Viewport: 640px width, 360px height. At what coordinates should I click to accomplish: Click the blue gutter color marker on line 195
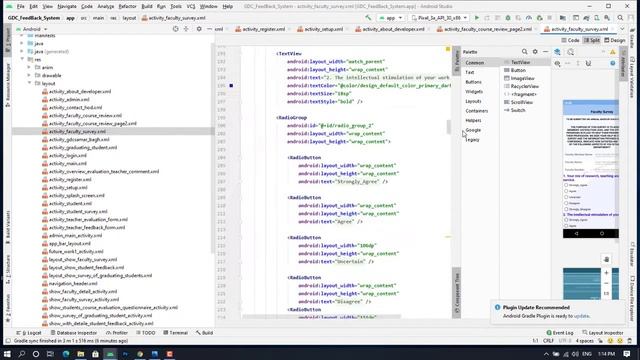click(x=231, y=86)
